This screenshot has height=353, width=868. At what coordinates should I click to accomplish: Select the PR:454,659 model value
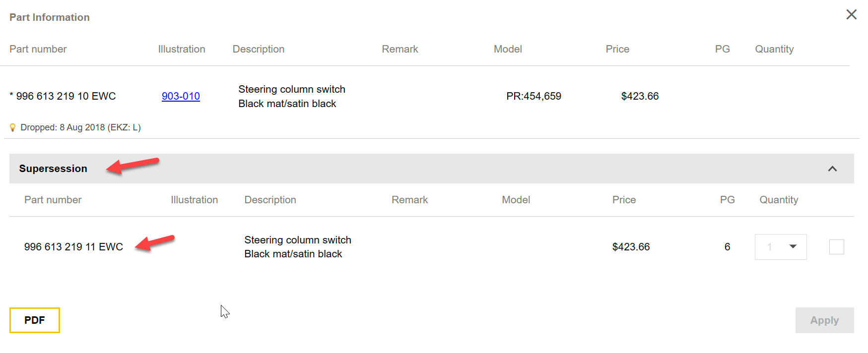(534, 96)
